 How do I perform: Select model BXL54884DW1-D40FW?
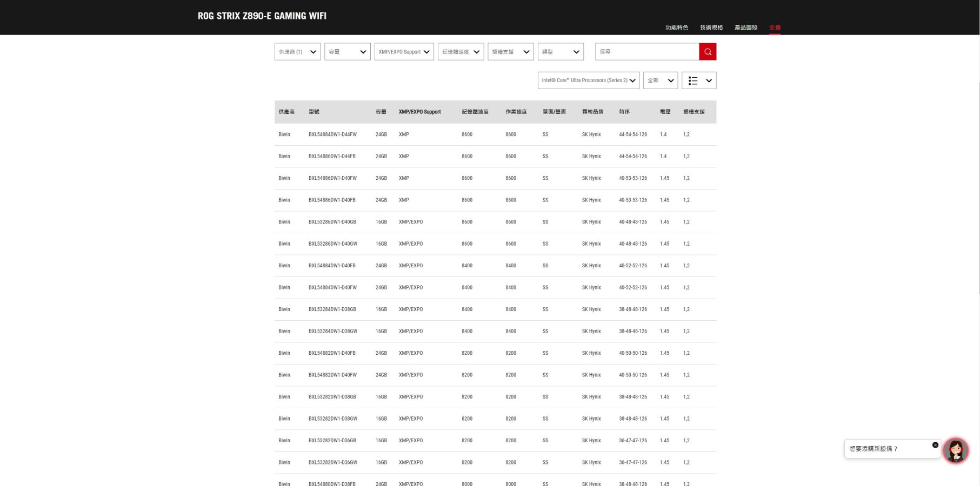[x=332, y=288]
